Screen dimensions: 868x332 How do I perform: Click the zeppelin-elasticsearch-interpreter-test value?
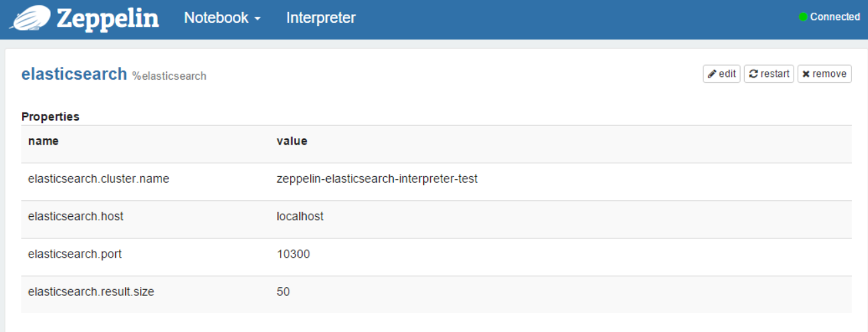pyautogui.click(x=377, y=179)
